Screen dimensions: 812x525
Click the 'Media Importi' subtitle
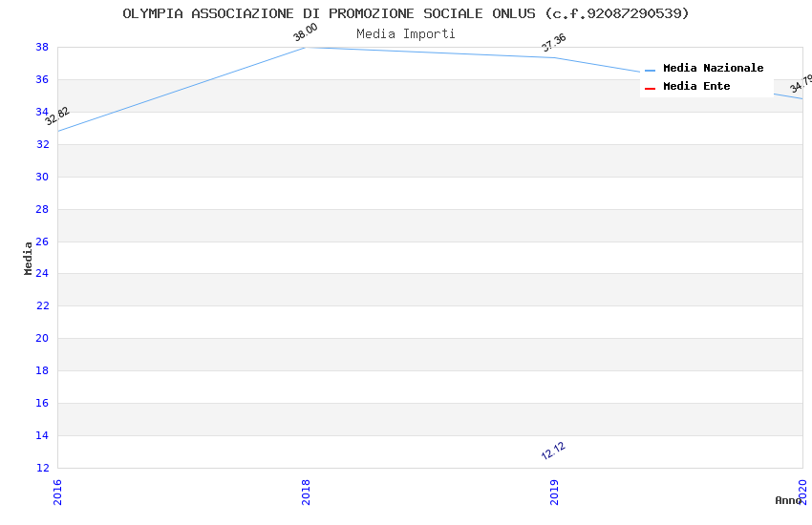point(406,34)
